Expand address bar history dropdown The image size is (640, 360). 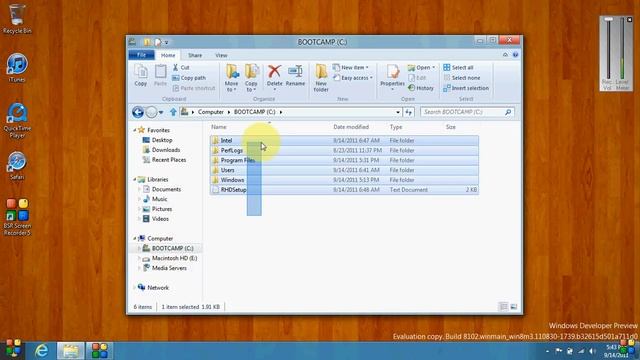click(398, 112)
